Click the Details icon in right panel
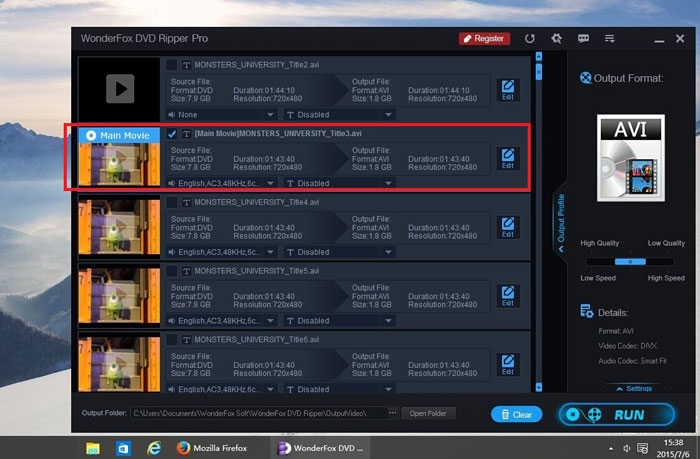The width and height of the screenshot is (700, 459). pyautogui.click(x=586, y=311)
